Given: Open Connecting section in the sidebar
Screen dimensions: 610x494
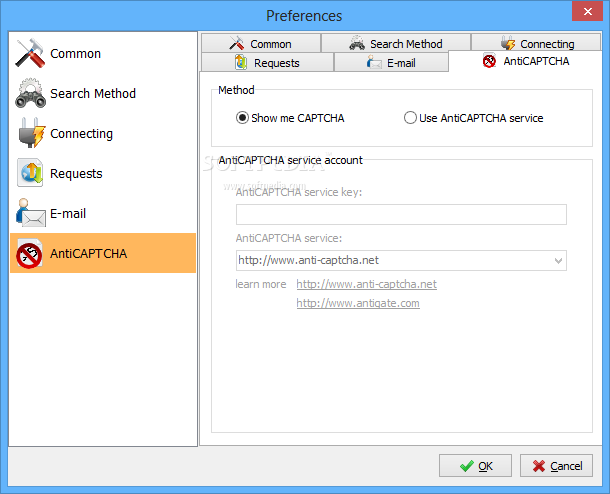Looking at the screenshot, I should pyautogui.click(x=103, y=133).
